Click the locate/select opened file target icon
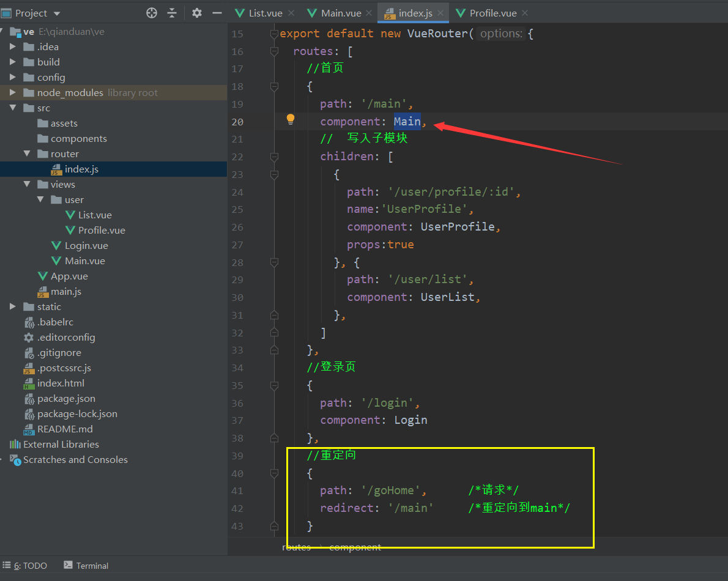The image size is (728, 581). [x=152, y=13]
